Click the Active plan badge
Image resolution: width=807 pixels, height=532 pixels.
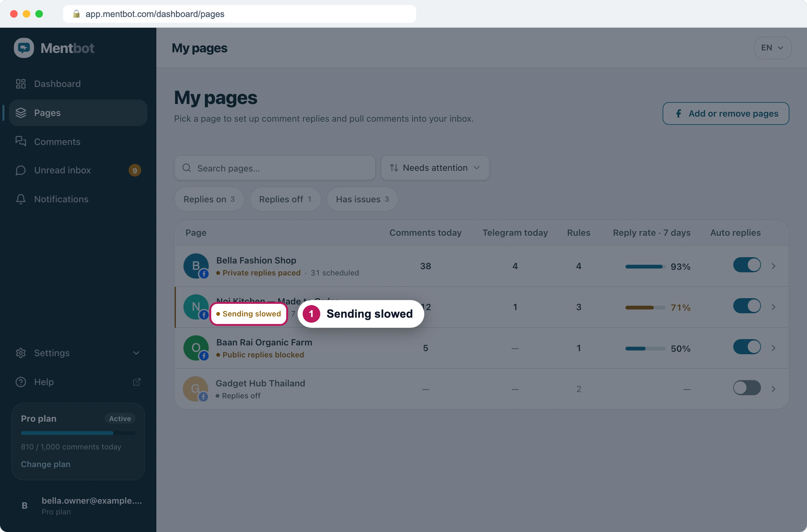point(120,418)
